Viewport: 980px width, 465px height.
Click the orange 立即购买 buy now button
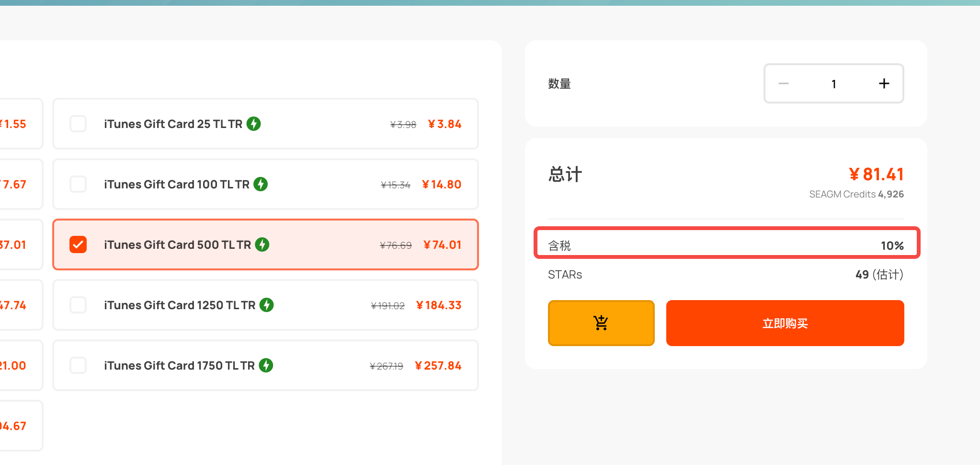tap(785, 323)
